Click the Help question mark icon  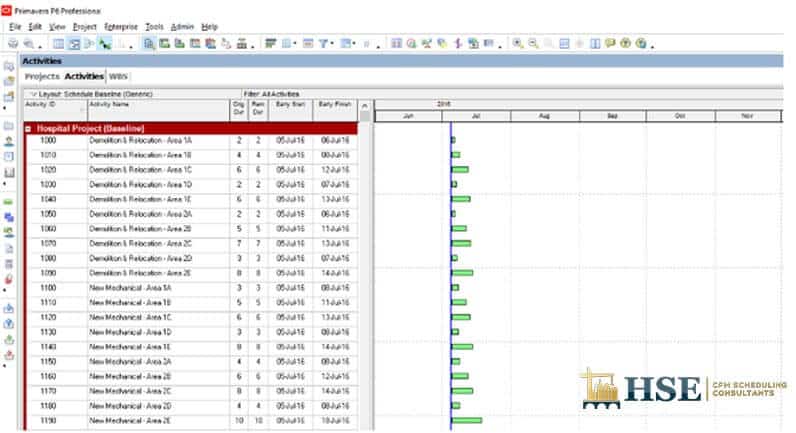(x=626, y=44)
